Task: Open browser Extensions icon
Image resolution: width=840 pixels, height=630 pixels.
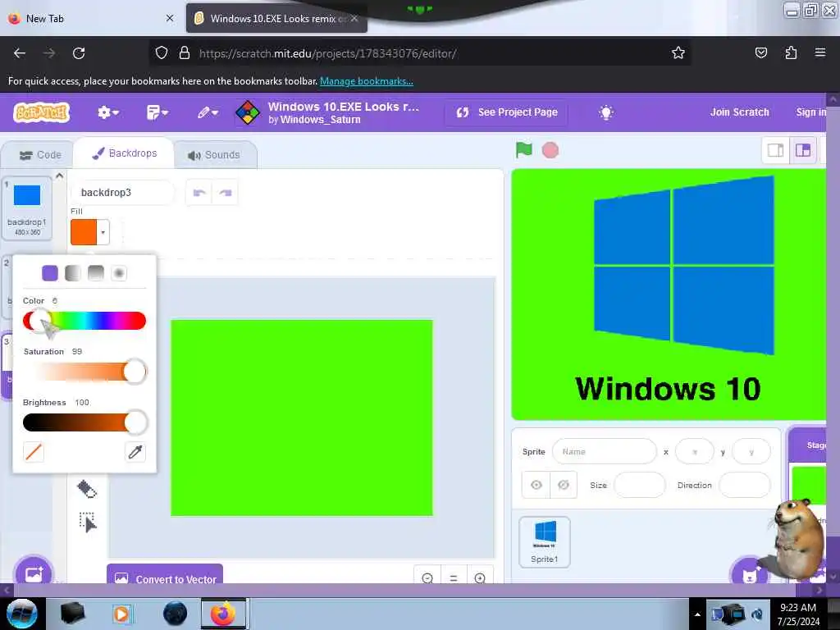Action: [791, 53]
